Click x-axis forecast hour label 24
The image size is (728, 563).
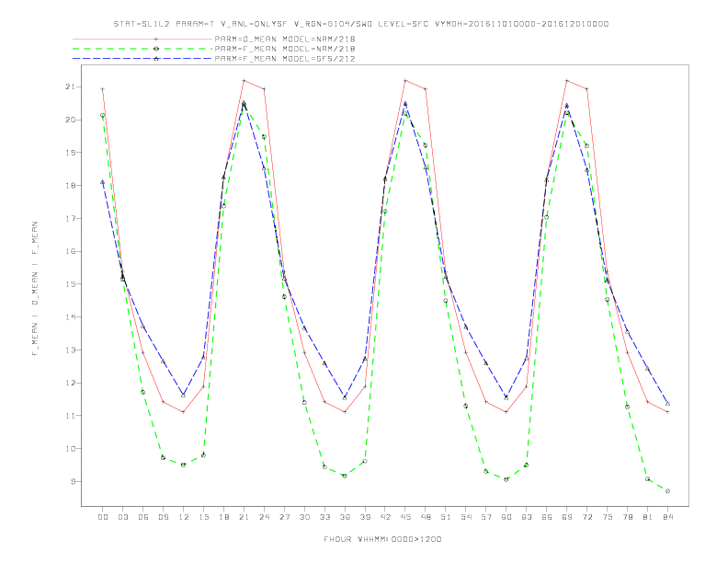pos(264,517)
